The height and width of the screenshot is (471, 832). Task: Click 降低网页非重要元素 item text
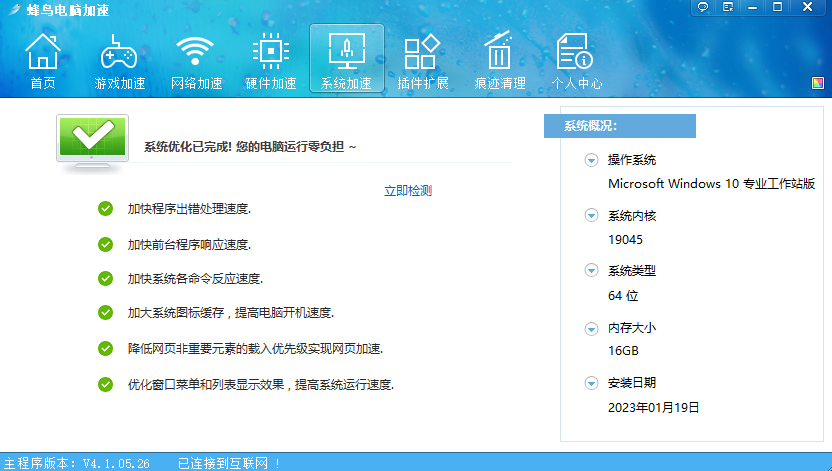pyautogui.click(x=255, y=348)
